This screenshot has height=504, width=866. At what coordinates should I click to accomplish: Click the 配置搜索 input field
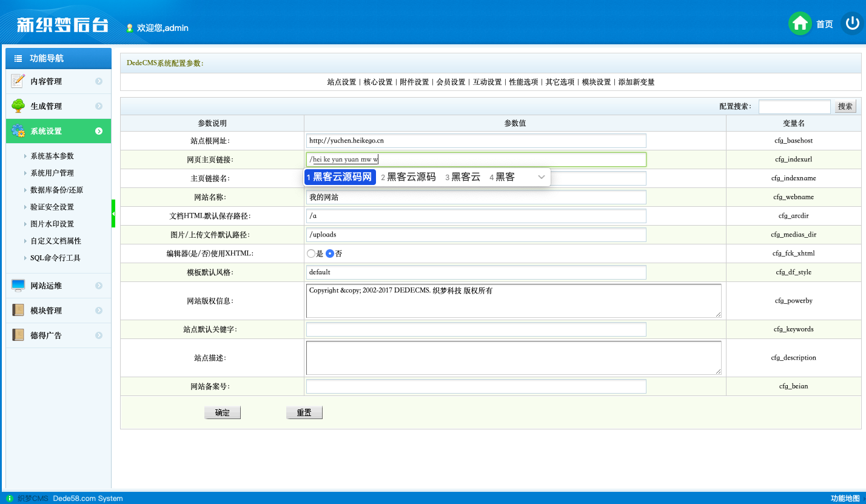tap(794, 107)
